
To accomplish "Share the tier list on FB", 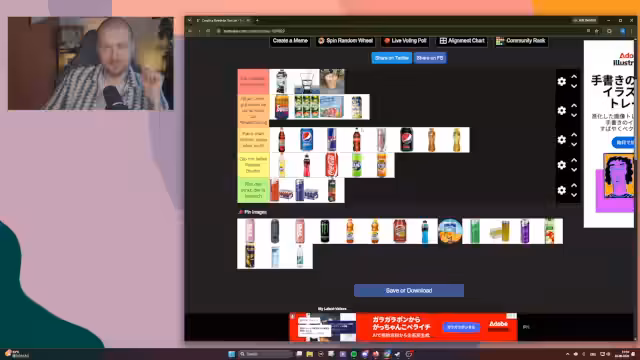I will tap(430, 58).
